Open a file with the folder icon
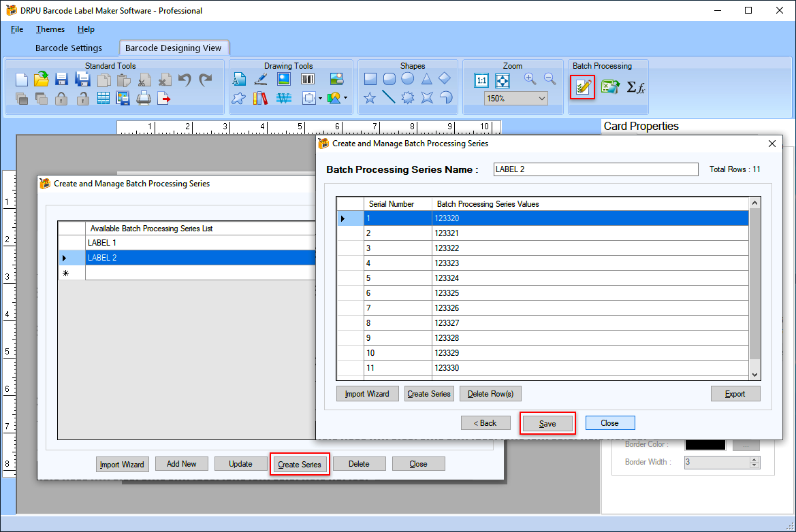796x532 pixels. coord(41,79)
